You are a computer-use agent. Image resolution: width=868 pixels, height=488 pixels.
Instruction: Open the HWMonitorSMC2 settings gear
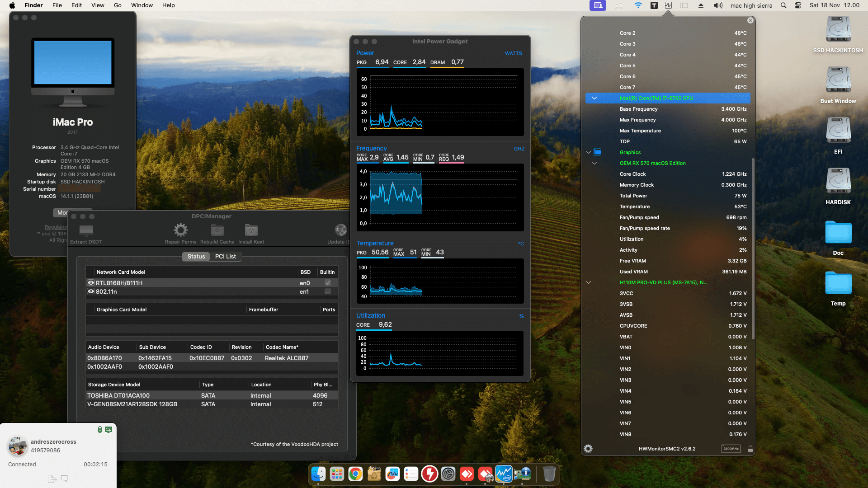(588, 449)
